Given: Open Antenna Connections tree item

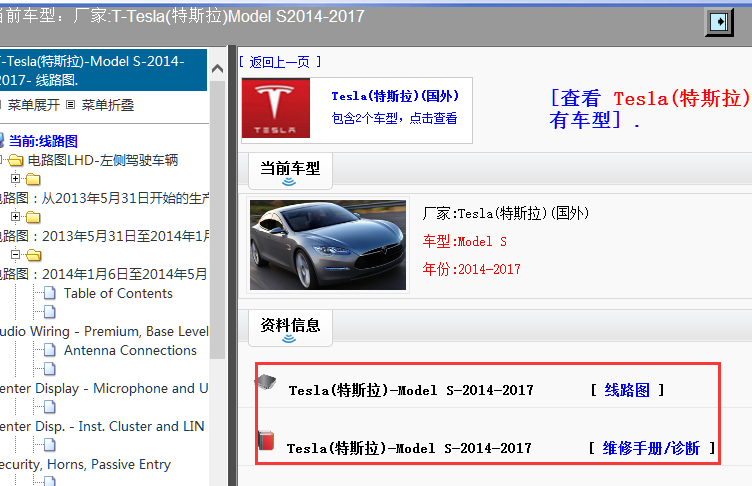Looking at the screenshot, I should 130,350.
